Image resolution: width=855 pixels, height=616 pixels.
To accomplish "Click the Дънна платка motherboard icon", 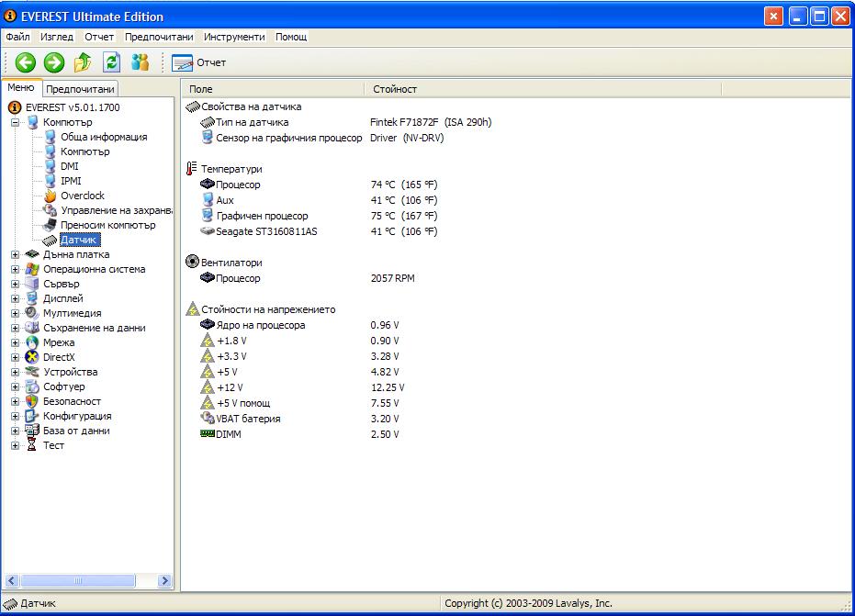I will point(32,254).
